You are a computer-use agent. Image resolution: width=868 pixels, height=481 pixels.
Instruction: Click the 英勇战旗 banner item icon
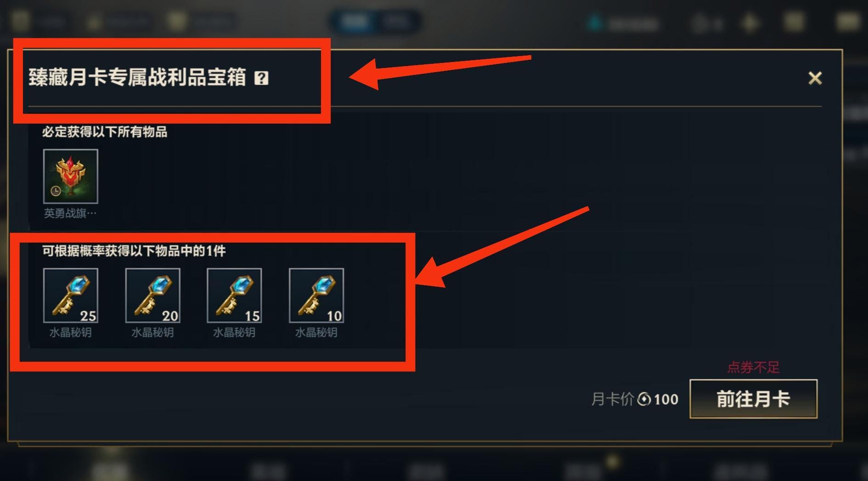point(70,176)
